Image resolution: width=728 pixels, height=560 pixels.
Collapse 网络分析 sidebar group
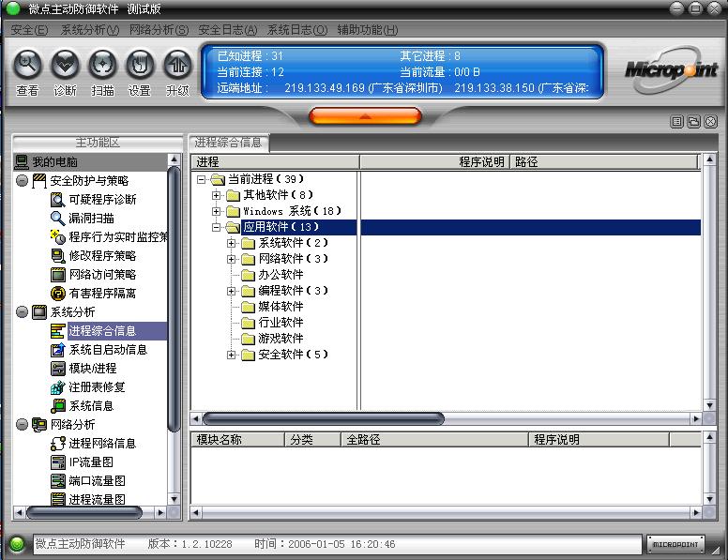coord(22,424)
